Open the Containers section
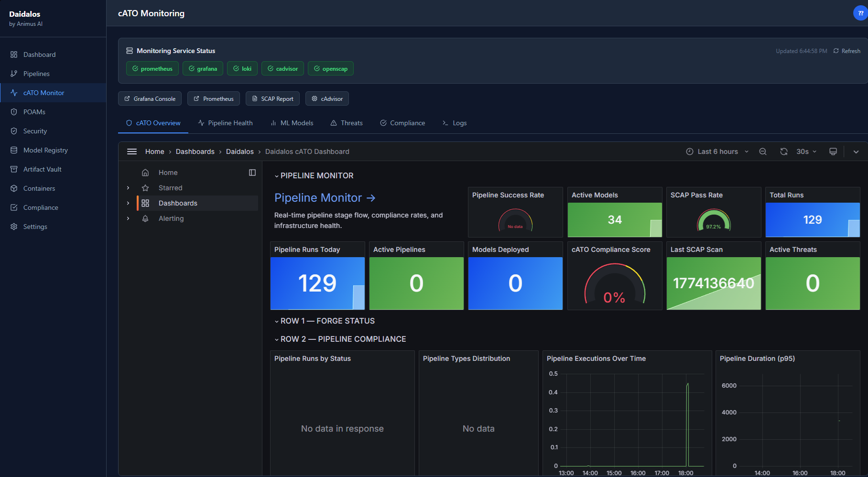Screen dimensions: 868x477 pyautogui.click(x=39, y=188)
